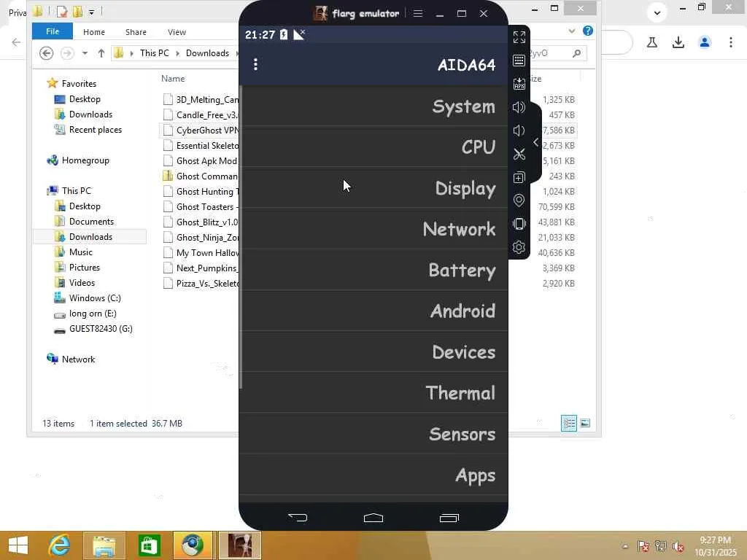
Task: Click the Explorer back navigation arrow
Action: click(x=46, y=52)
